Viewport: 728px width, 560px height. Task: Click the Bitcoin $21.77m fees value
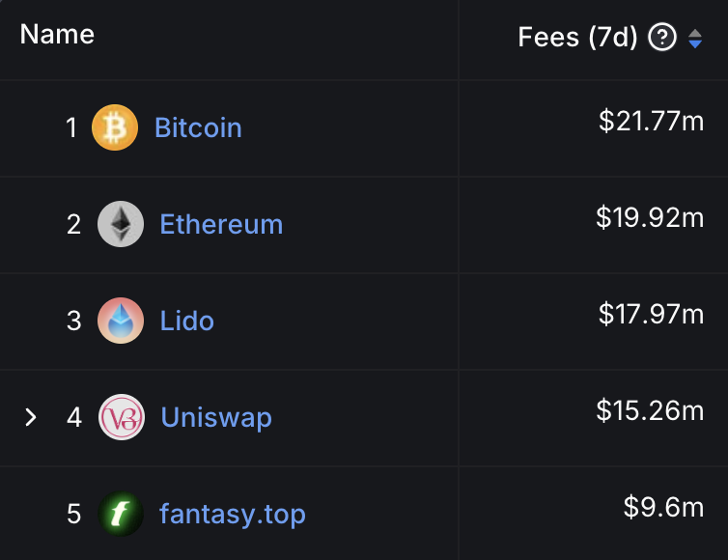point(651,121)
